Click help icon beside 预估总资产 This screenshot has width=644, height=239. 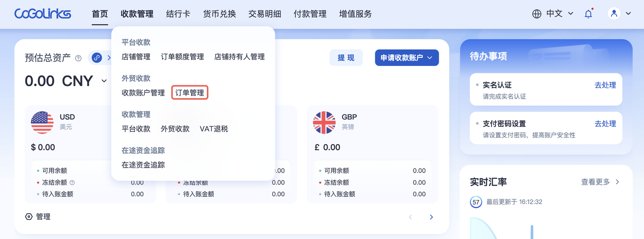coord(78,58)
